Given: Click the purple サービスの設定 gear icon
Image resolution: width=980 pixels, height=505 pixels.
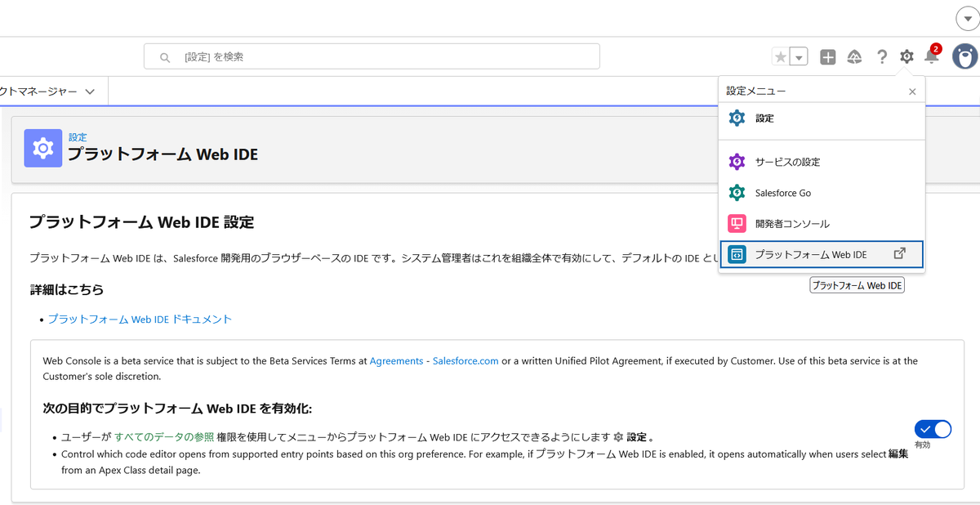Looking at the screenshot, I should point(737,162).
